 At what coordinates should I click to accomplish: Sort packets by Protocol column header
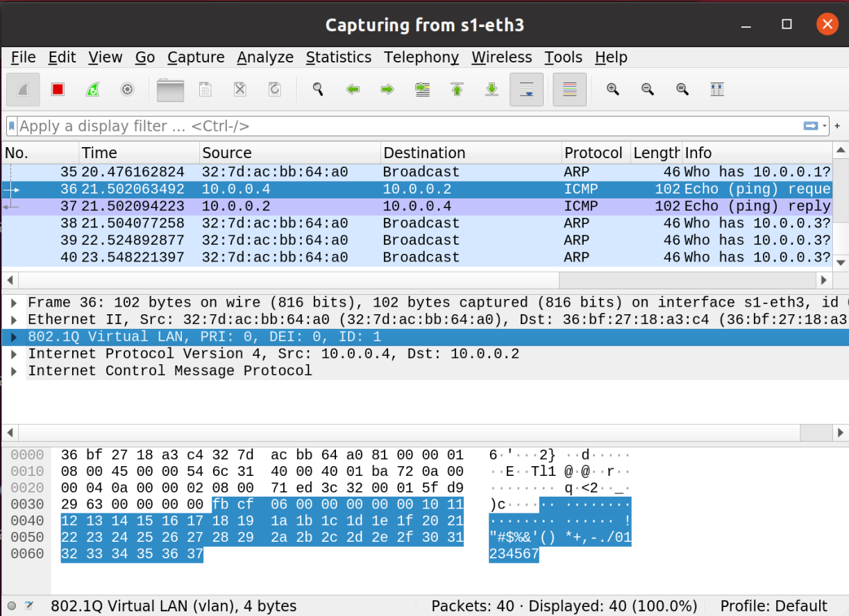click(594, 153)
